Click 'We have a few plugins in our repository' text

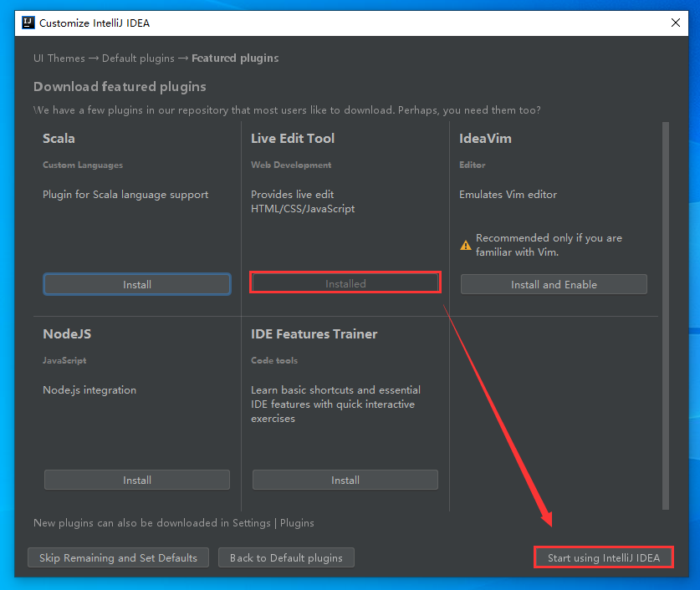point(287,110)
